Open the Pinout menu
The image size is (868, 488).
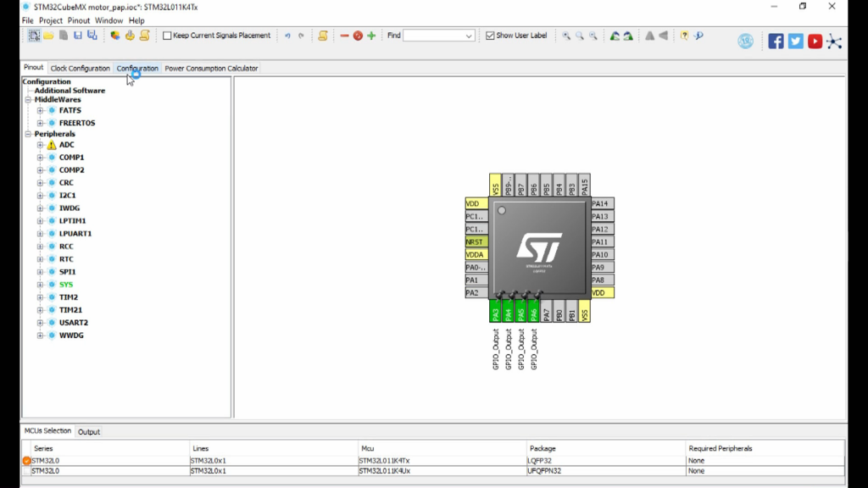coord(78,20)
